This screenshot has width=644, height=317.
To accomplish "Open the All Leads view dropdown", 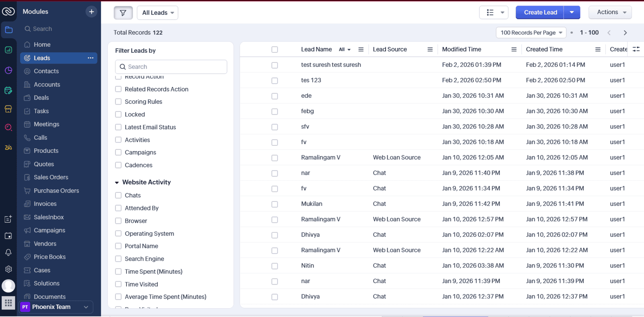I will tap(157, 13).
